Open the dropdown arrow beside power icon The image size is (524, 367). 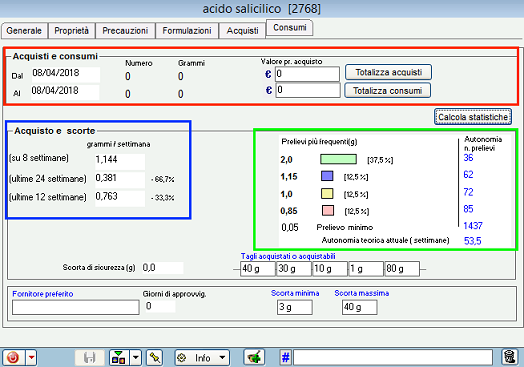[31, 358]
